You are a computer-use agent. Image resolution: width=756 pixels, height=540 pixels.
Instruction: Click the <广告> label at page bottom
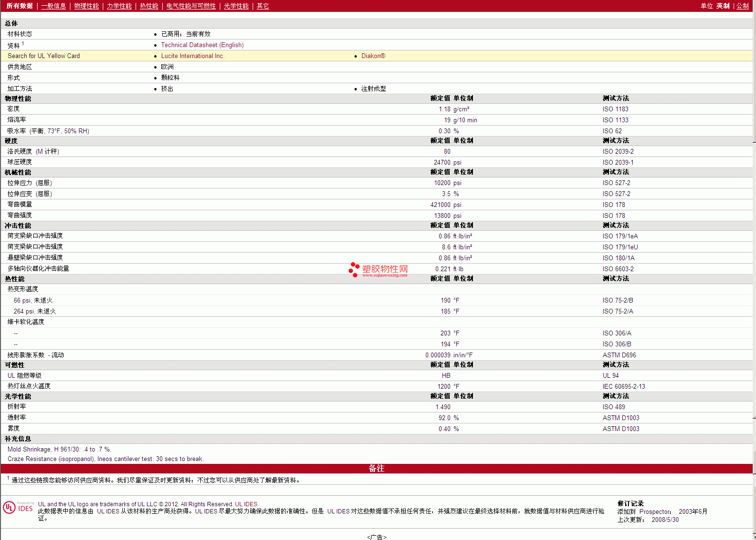pyautogui.click(x=376, y=537)
